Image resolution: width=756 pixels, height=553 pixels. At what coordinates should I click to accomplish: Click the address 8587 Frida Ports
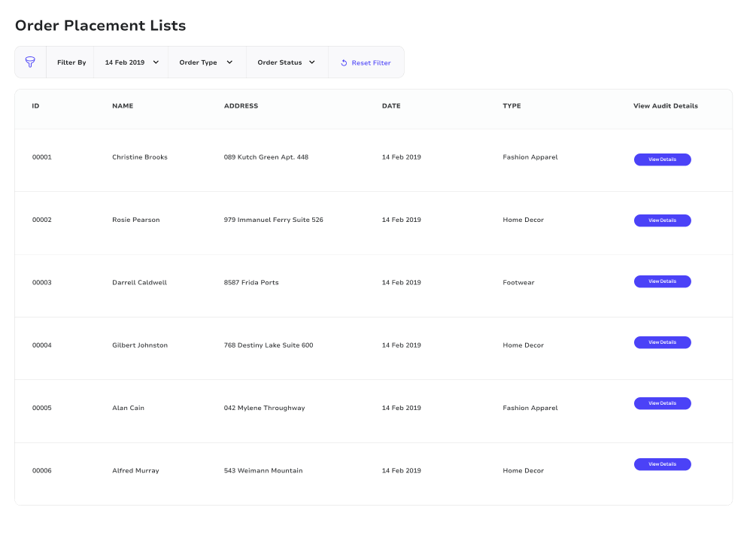(x=251, y=283)
